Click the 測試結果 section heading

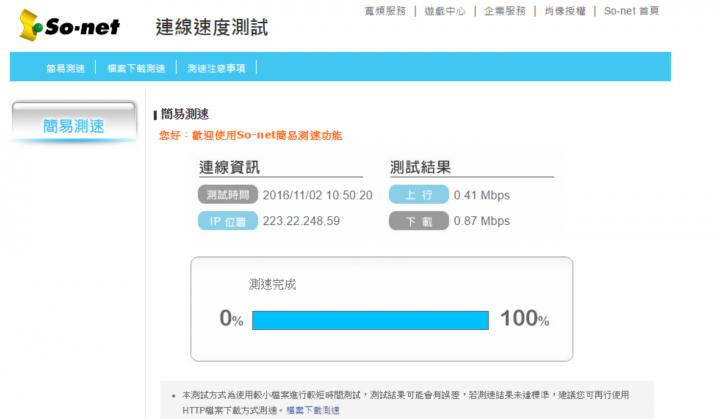420,167
